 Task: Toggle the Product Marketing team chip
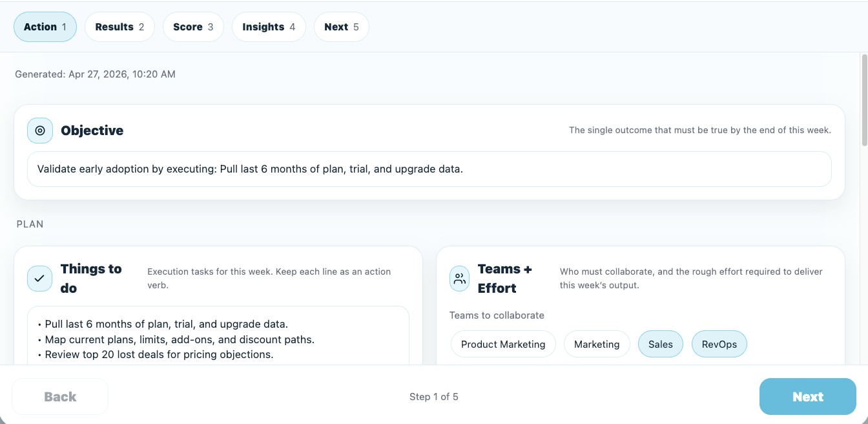point(503,344)
